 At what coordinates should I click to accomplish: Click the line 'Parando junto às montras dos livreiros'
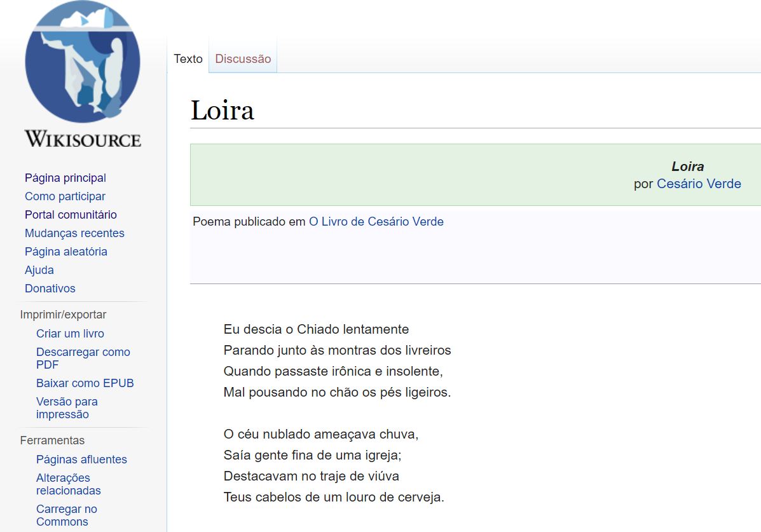click(338, 350)
